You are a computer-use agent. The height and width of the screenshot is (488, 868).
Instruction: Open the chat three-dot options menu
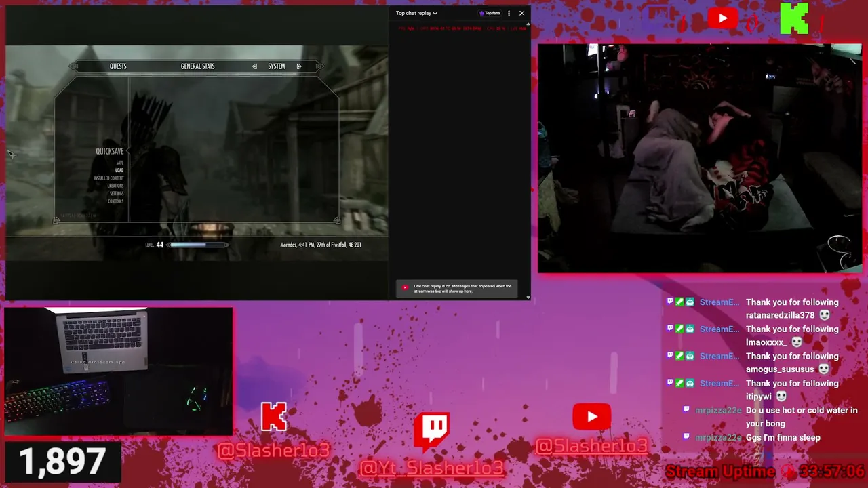(509, 13)
